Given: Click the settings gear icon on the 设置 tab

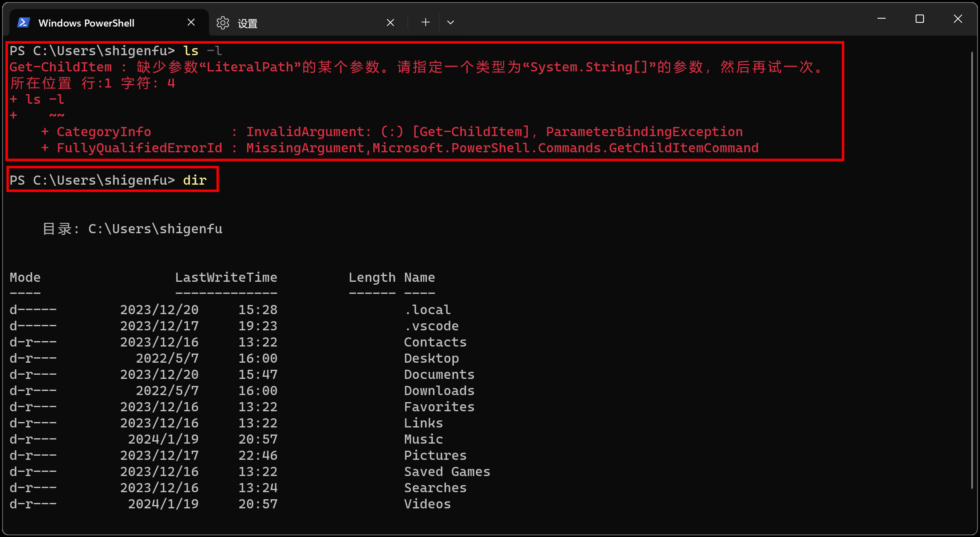Looking at the screenshot, I should (223, 23).
